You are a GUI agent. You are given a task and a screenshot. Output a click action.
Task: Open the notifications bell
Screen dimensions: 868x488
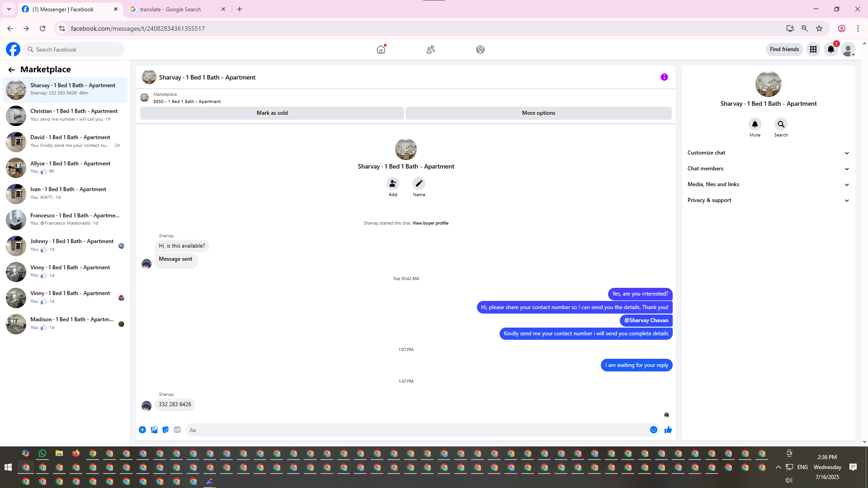(831, 49)
